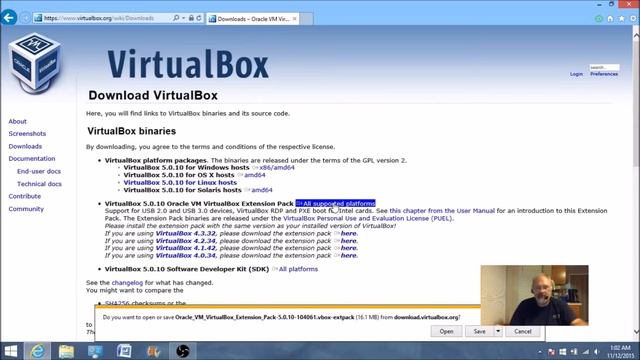Click the VirtualBox cube logo
The width and height of the screenshot is (640, 360).
(x=35, y=63)
